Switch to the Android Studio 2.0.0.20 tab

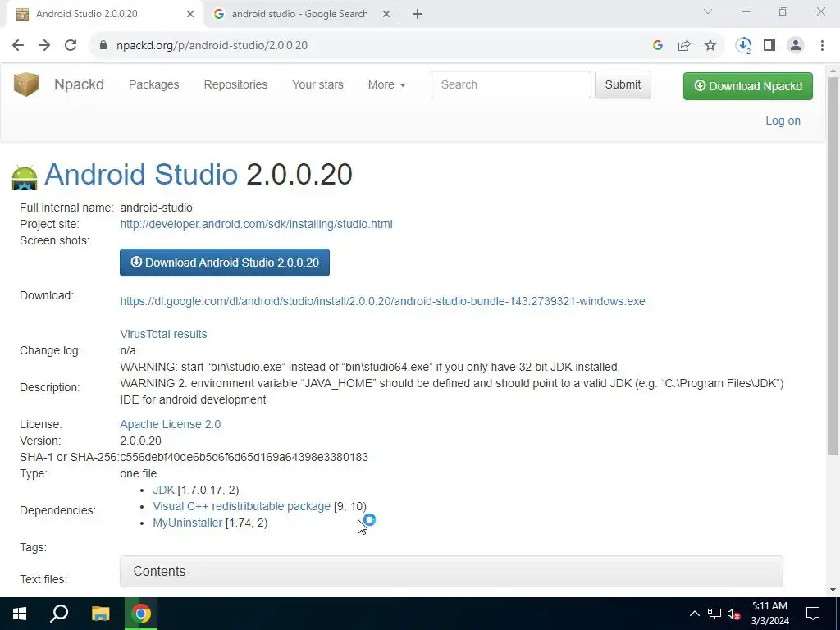tap(103, 14)
